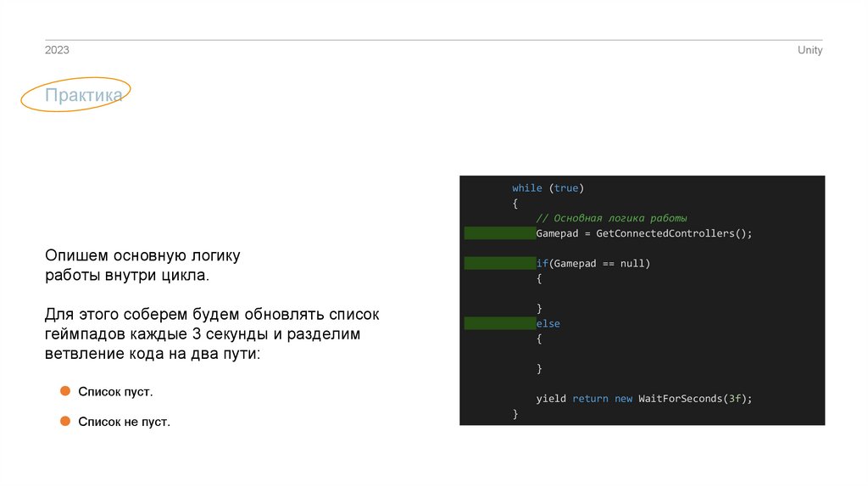Click the green highlight beside the Gamepad assignment
868x487 pixels.
[x=499, y=233]
